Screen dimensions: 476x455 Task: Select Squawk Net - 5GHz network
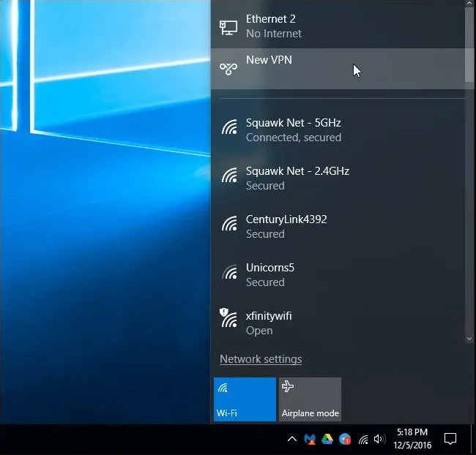click(x=293, y=129)
